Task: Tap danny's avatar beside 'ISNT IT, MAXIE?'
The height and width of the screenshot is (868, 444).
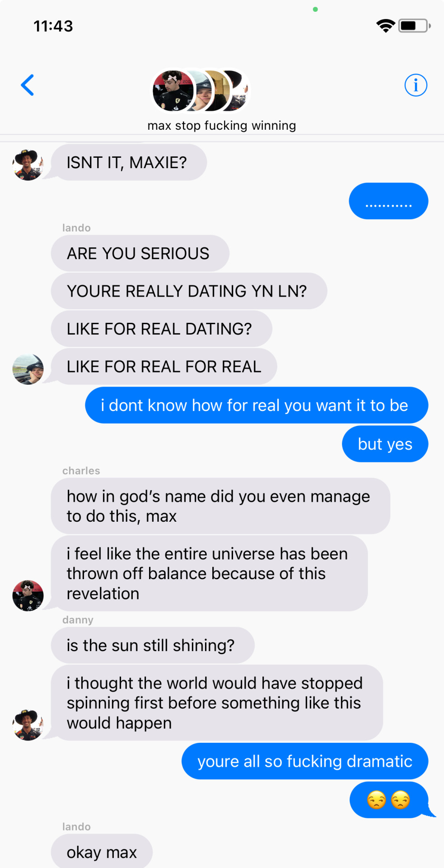Action: pos(28,165)
